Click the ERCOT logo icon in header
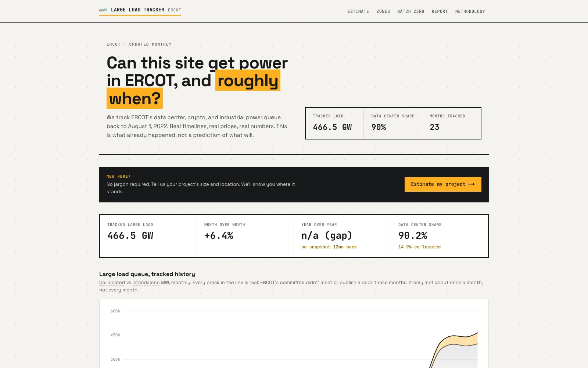Screen dimensions: 588x368 tap(103, 10)
